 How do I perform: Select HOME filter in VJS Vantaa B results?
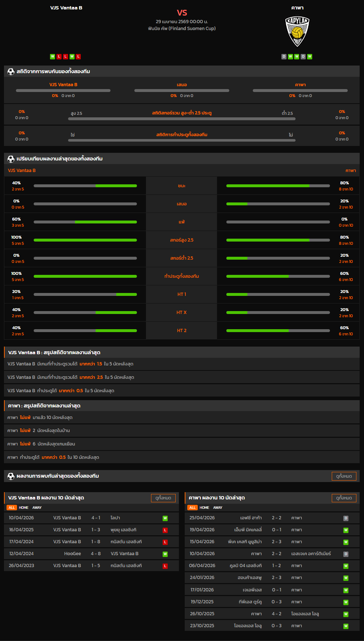24,508
